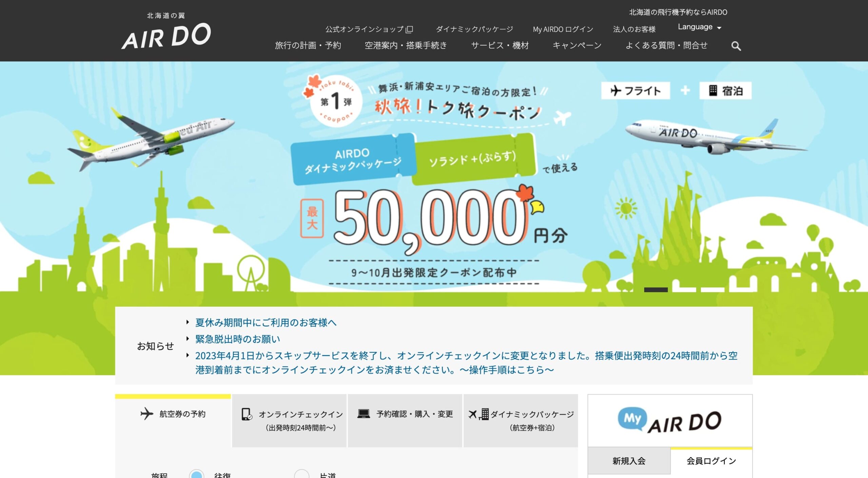Click the third carousel slide indicator
868x478 pixels.
click(x=712, y=290)
